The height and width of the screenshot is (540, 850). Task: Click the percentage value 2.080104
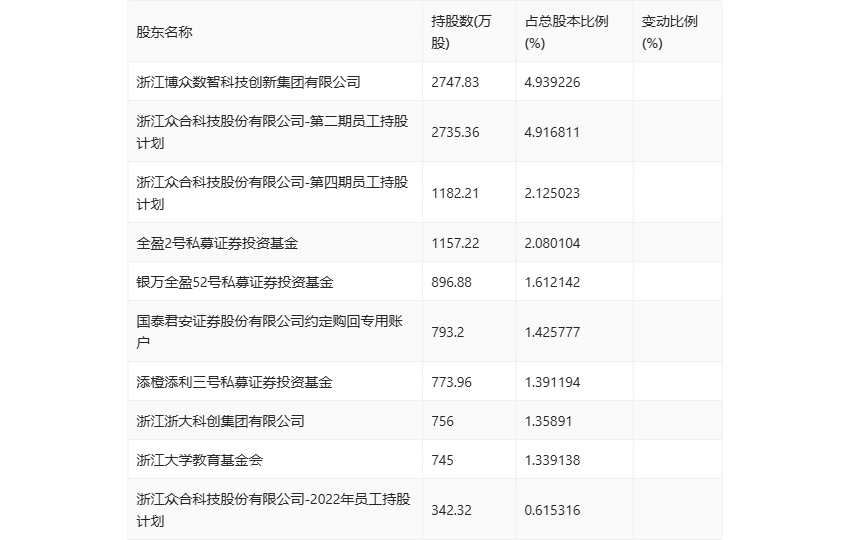point(552,243)
